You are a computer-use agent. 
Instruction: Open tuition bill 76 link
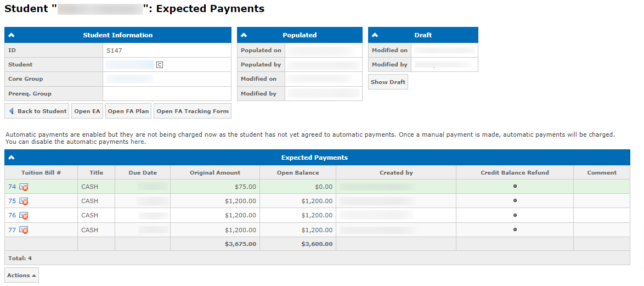[12, 216]
